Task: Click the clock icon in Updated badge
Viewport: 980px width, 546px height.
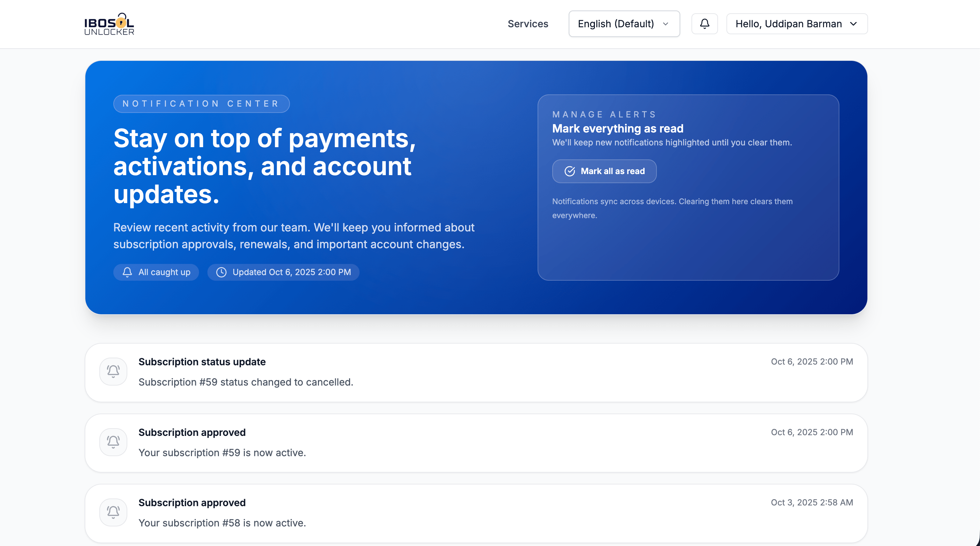Action: [x=221, y=272]
